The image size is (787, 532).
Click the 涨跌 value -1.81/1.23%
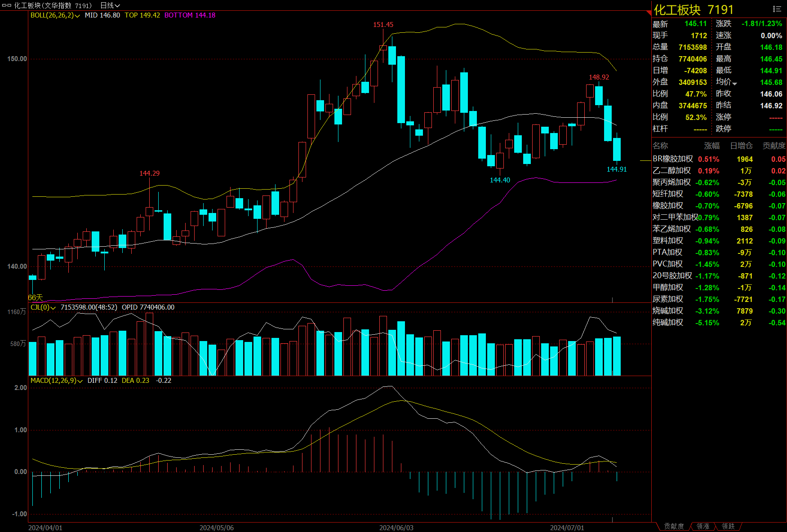tap(762, 24)
